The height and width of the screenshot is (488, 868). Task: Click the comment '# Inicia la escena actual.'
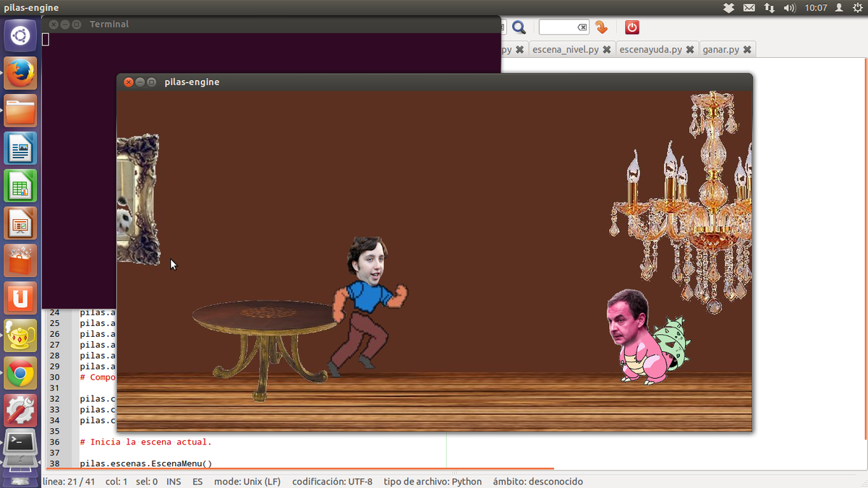point(146,442)
